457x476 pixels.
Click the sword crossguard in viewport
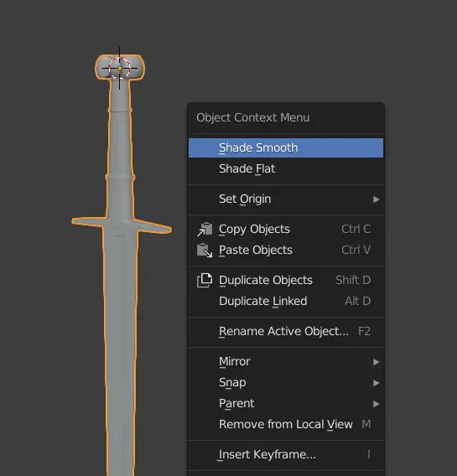[x=122, y=225]
